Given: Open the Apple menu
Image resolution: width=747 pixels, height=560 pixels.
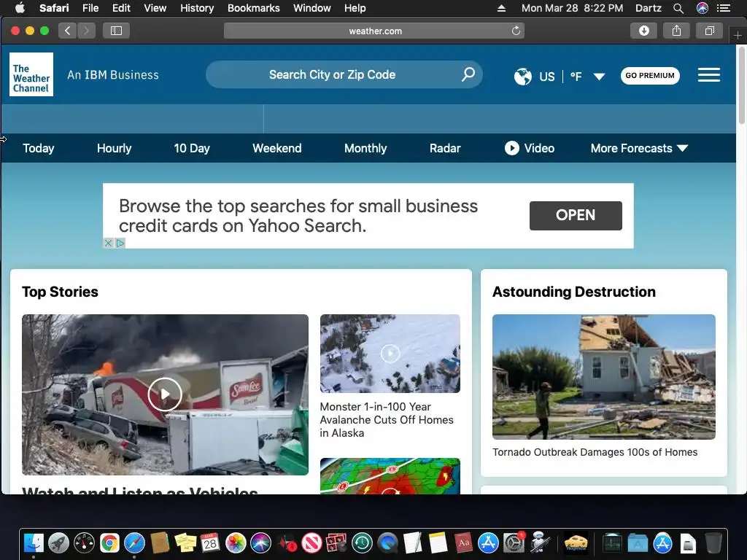Looking at the screenshot, I should 20,8.
